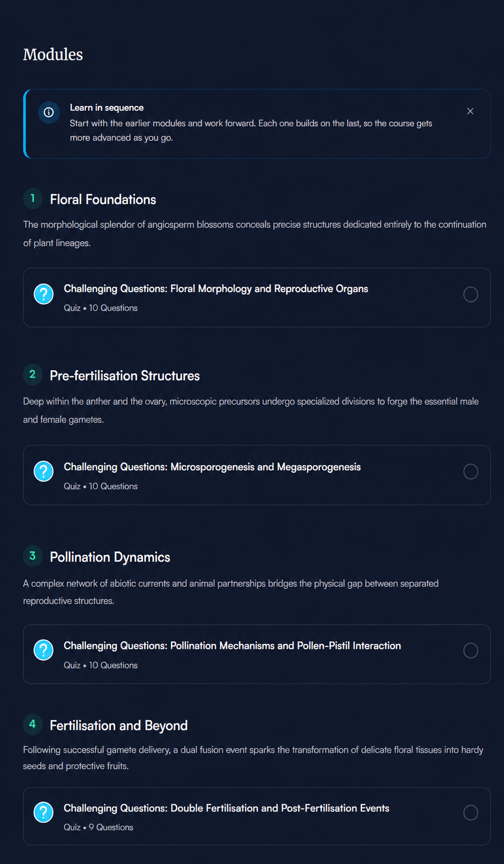Mark Pollination Mechanisms quiz completion circle
The width and height of the screenshot is (504, 864).
click(471, 651)
